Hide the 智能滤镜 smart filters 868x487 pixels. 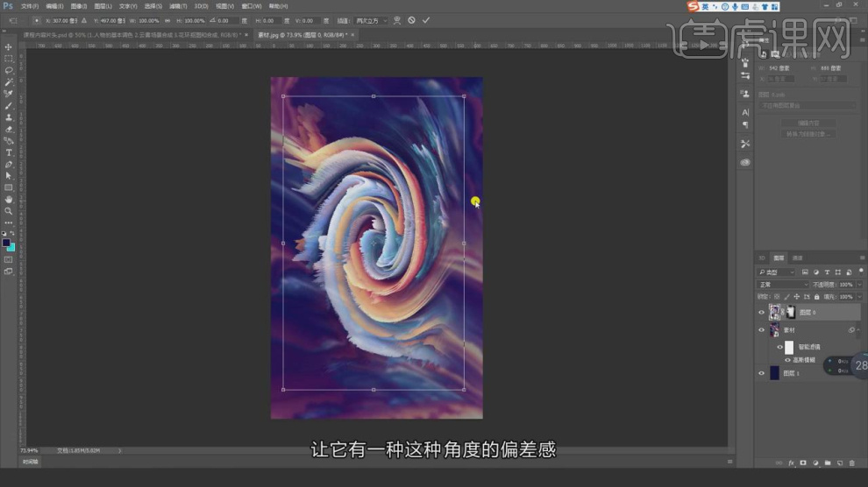pyautogui.click(x=780, y=347)
